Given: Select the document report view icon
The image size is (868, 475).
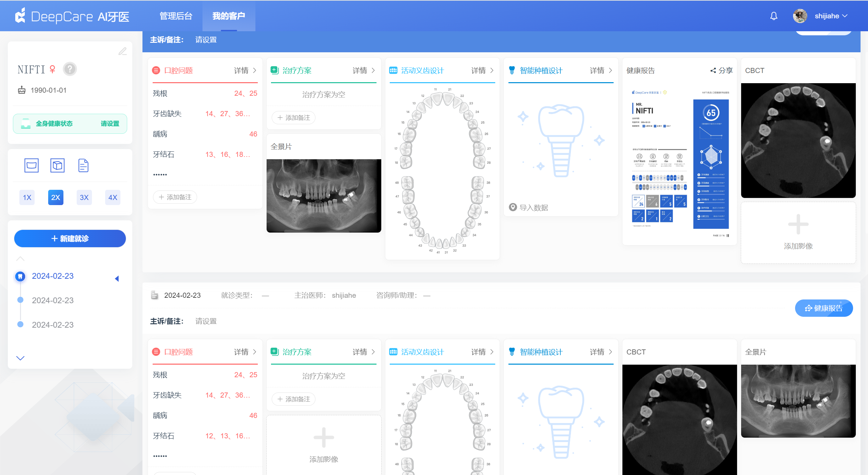Looking at the screenshot, I should 83,166.
